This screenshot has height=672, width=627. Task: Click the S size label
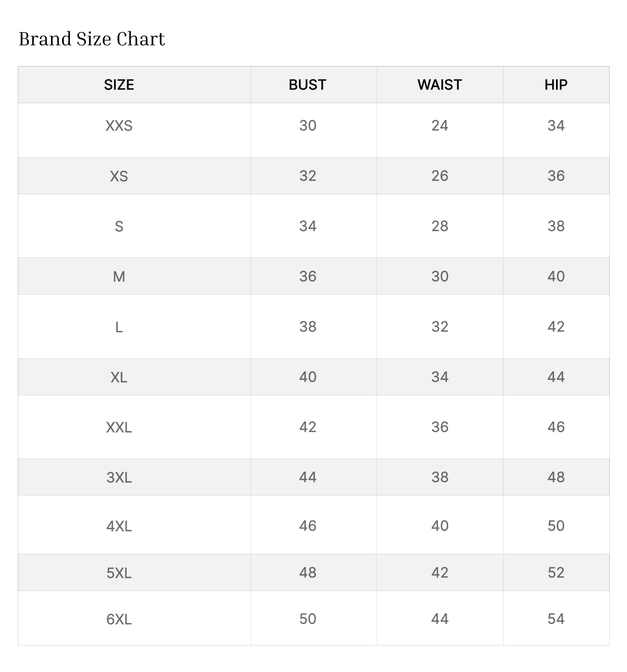coord(119,226)
